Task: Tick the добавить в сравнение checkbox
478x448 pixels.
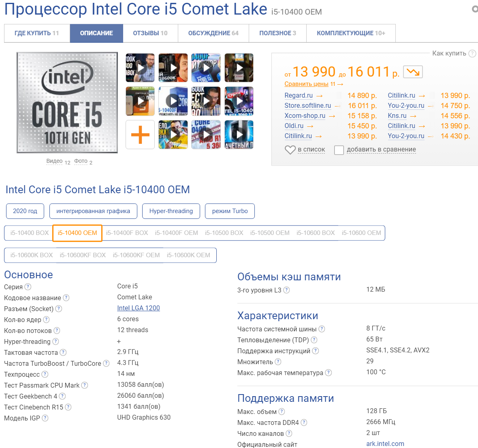Action: (339, 150)
